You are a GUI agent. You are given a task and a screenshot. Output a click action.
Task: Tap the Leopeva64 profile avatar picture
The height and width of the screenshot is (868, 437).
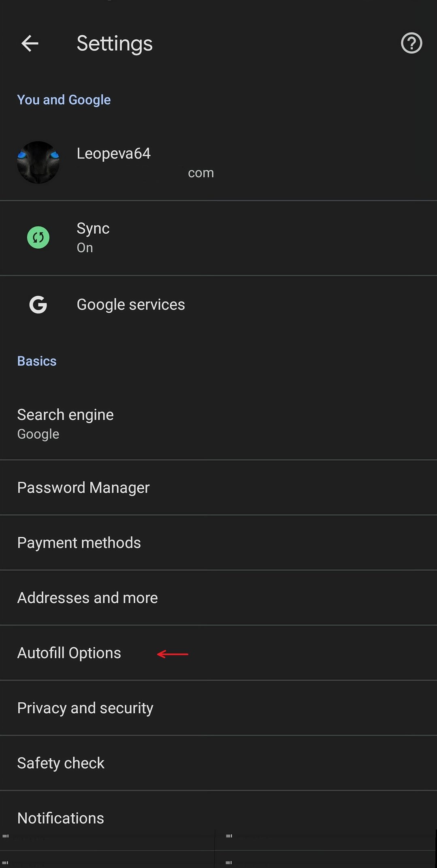[38, 162]
